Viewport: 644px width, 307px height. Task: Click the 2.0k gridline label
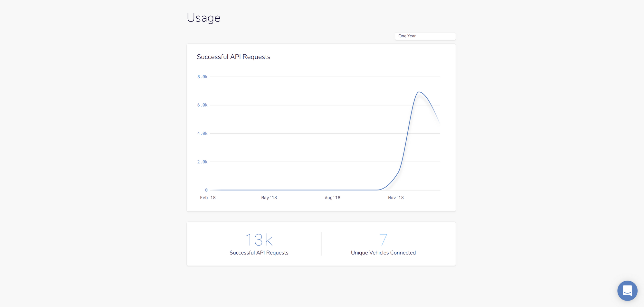pos(203,162)
